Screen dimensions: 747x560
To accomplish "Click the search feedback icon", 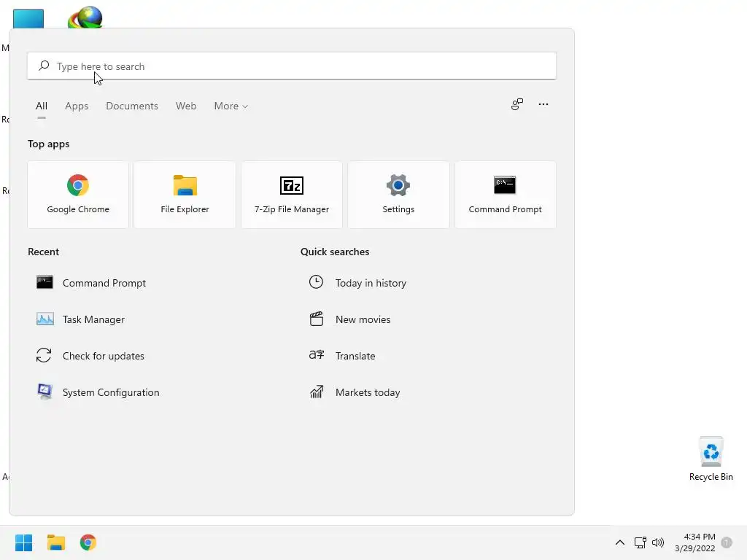I will pyautogui.click(x=517, y=104).
